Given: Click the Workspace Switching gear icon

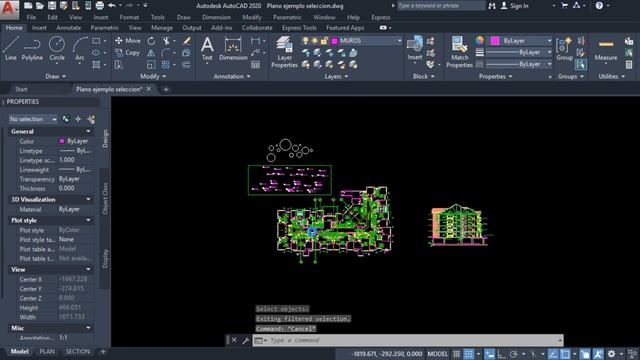Looking at the screenshot, I should 611,354.
